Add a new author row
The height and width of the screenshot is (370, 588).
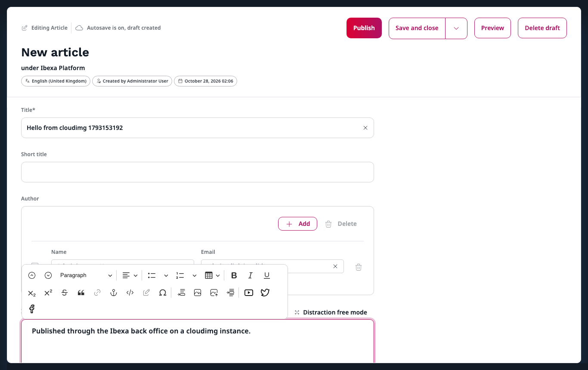pyautogui.click(x=297, y=224)
